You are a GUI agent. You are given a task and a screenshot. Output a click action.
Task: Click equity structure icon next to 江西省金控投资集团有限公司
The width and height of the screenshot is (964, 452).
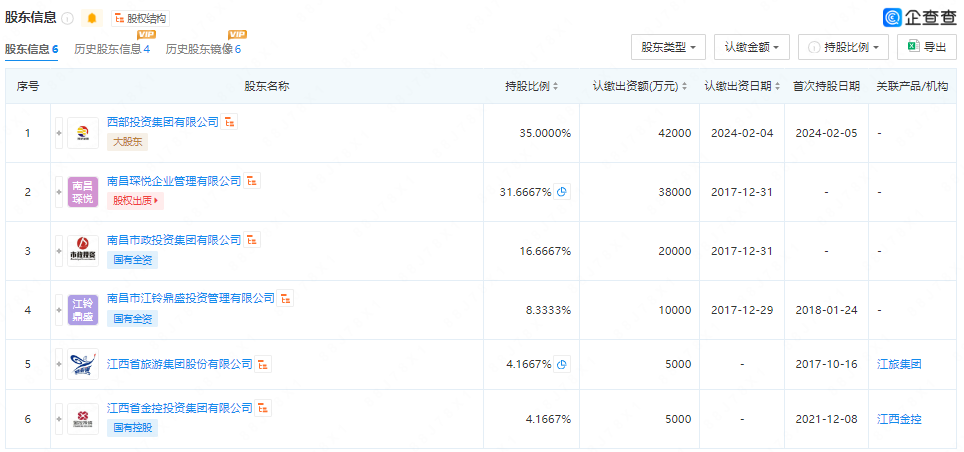[263, 408]
